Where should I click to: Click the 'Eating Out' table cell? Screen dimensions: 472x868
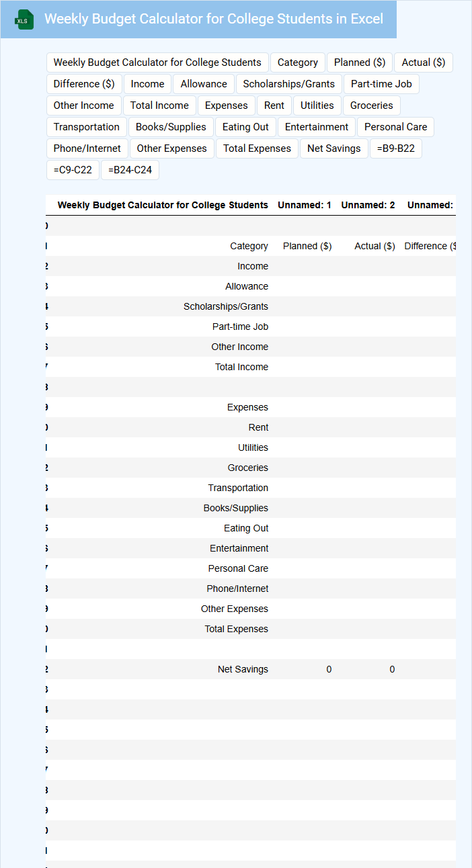click(x=246, y=528)
